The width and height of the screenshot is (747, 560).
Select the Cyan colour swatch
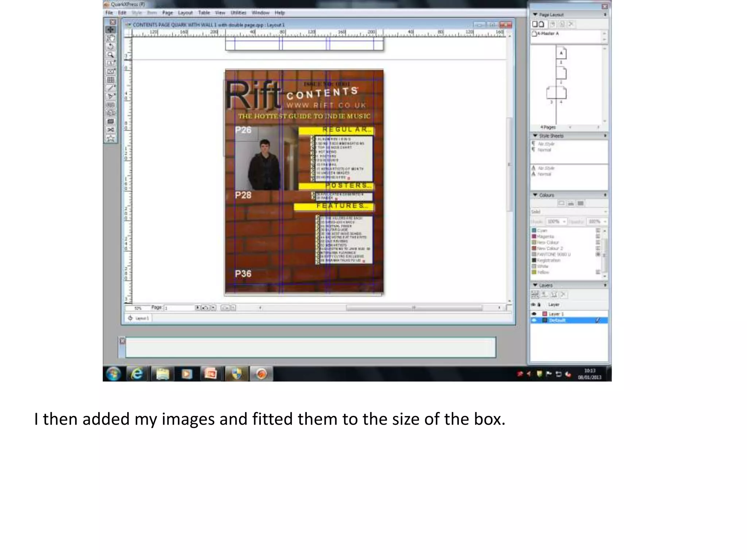pos(534,230)
